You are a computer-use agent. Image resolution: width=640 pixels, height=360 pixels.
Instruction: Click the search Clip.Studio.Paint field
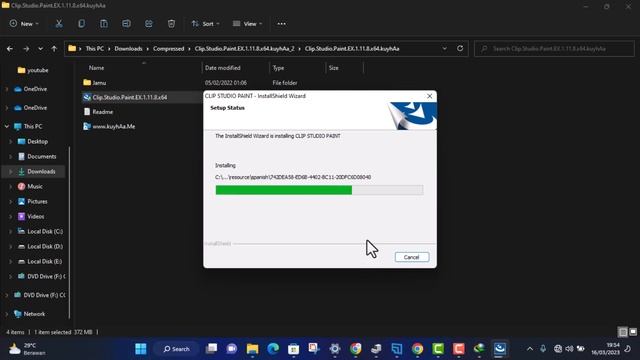[x=554, y=49]
